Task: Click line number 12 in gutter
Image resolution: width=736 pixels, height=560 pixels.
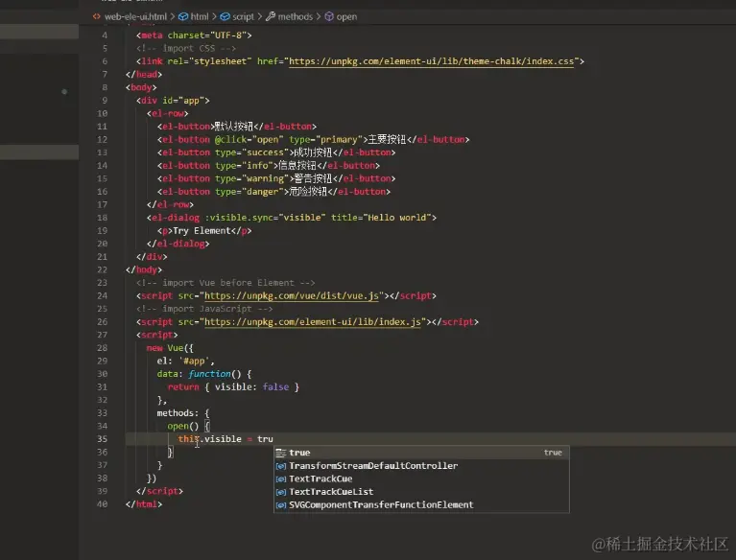Action: click(x=102, y=140)
